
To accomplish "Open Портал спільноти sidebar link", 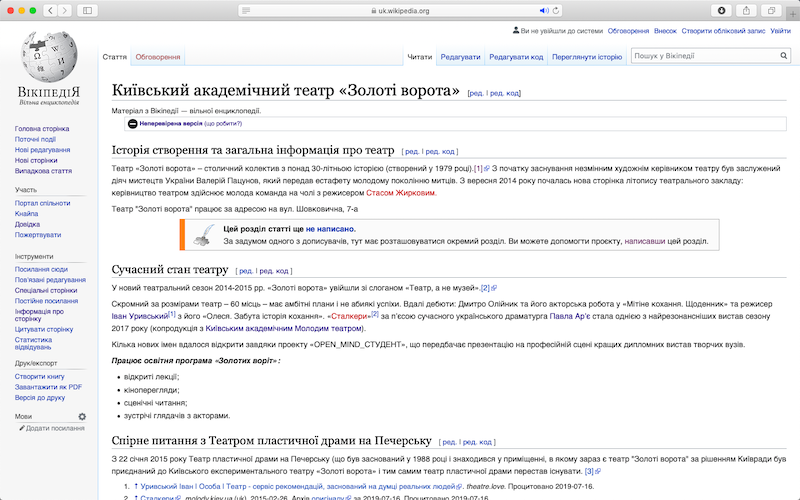I will pos(42,203).
